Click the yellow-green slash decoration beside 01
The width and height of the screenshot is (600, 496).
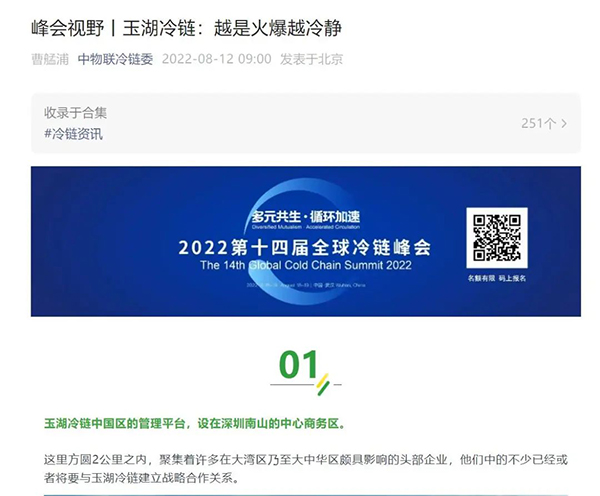point(323,384)
